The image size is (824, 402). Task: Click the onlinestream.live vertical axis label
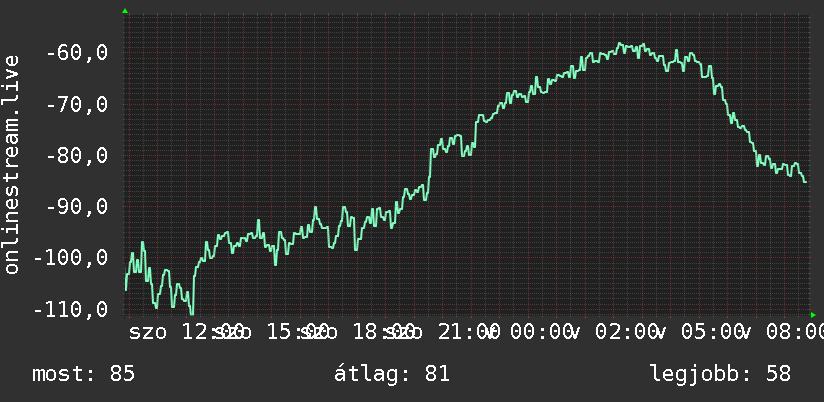click(x=11, y=164)
